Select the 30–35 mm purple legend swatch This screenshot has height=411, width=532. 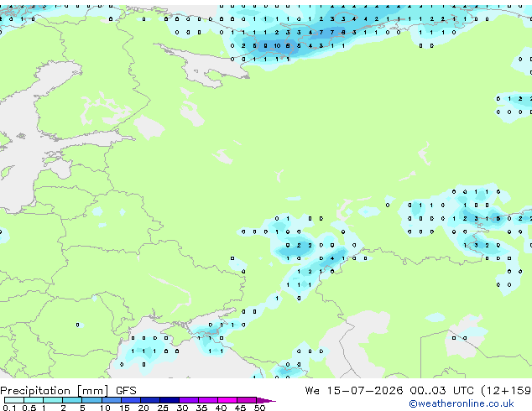coord(189,400)
